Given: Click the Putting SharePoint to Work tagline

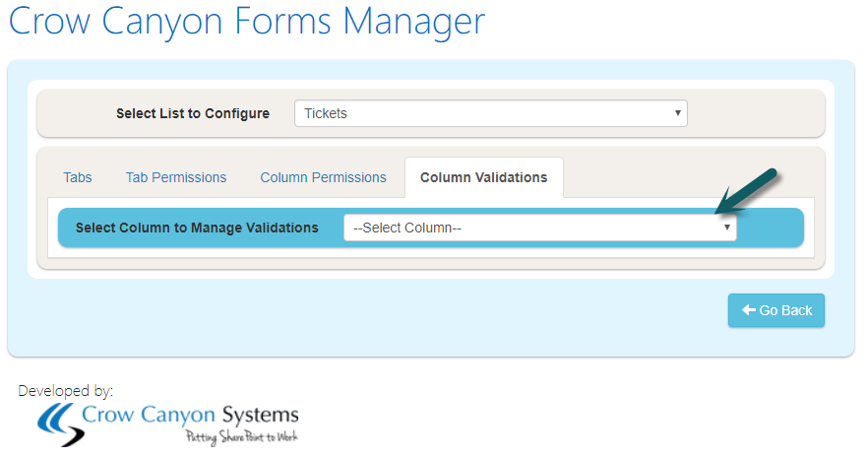Looking at the screenshot, I should click(x=240, y=436).
